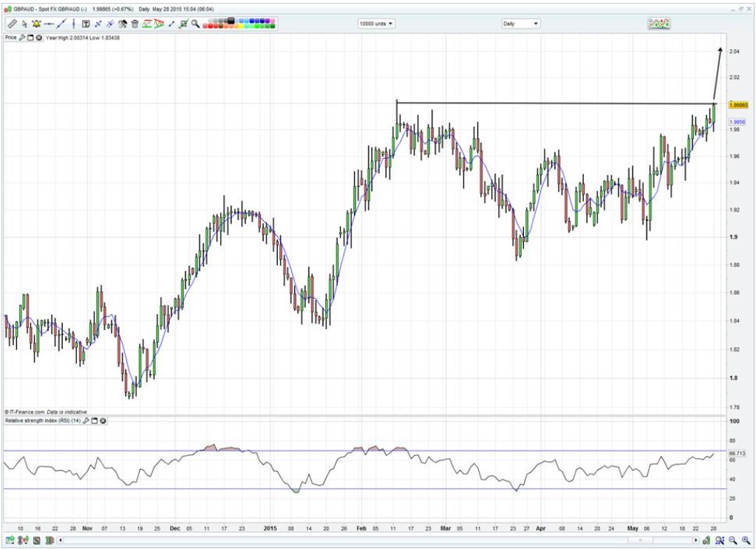Maximize the Price panel window icon
The image size is (756, 549).
click(x=31, y=37)
